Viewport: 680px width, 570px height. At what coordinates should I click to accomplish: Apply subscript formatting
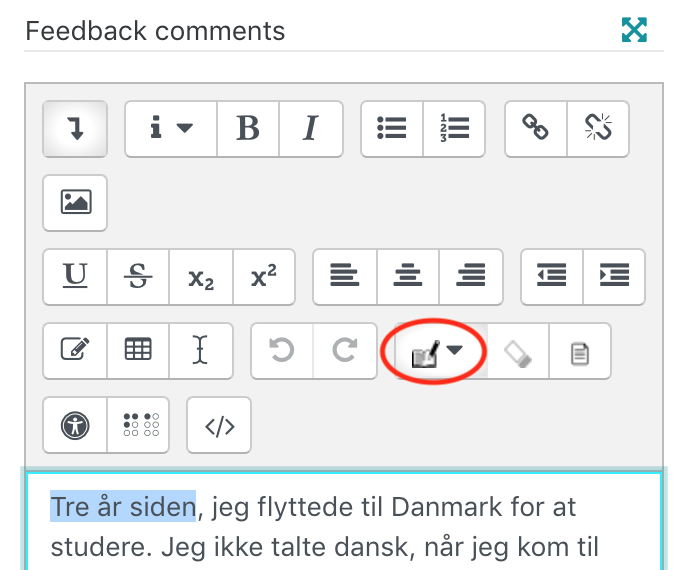click(201, 277)
